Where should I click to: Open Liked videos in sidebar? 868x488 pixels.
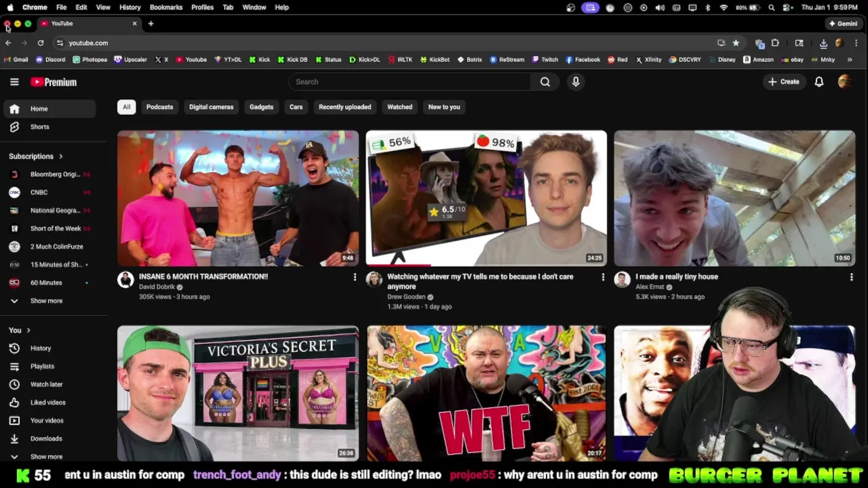(49, 403)
